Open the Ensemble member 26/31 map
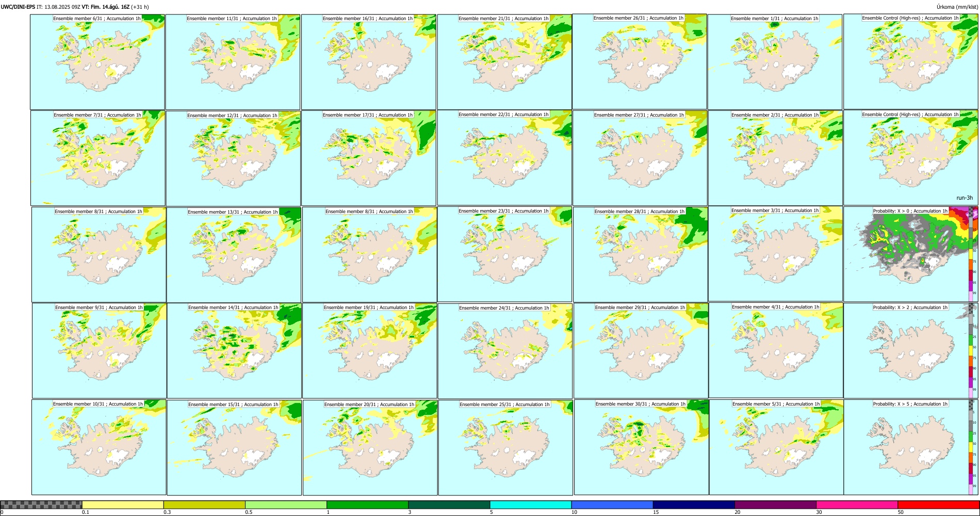The image size is (980, 516). click(640, 61)
